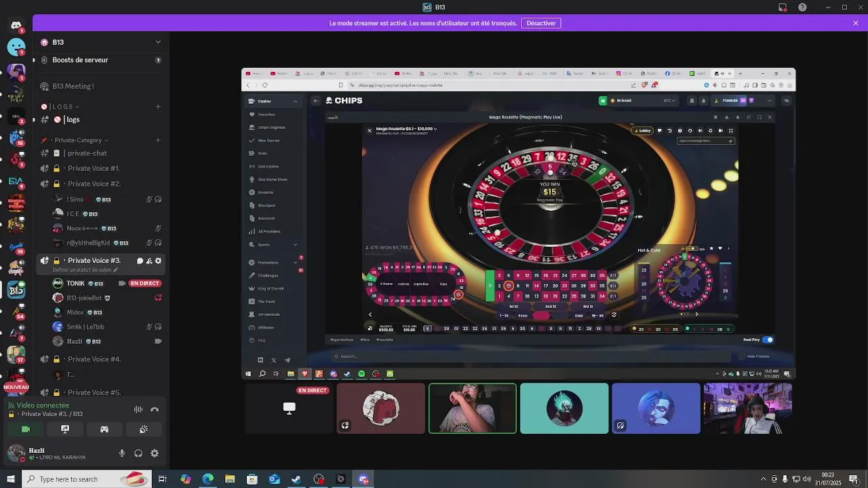The height and width of the screenshot is (488, 868).
Task: Select B13-jokieBot in voice list
Action: pos(107,298)
